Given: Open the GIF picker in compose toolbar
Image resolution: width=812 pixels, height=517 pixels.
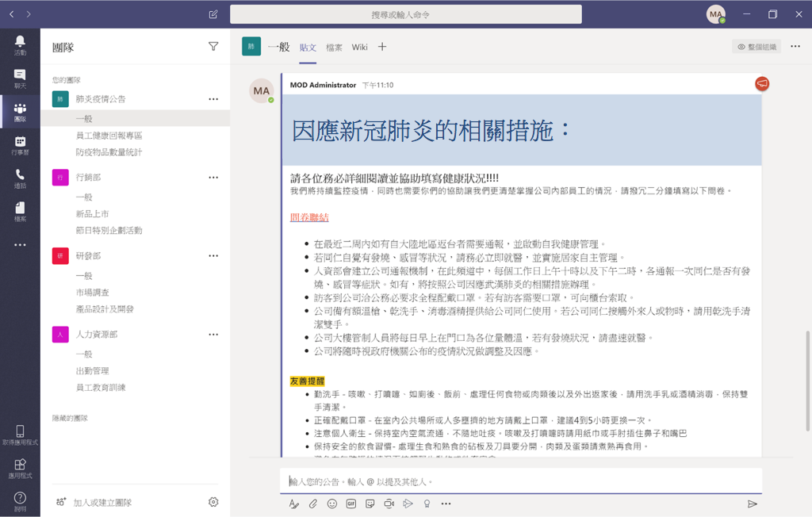Looking at the screenshot, I should point(351,504).
